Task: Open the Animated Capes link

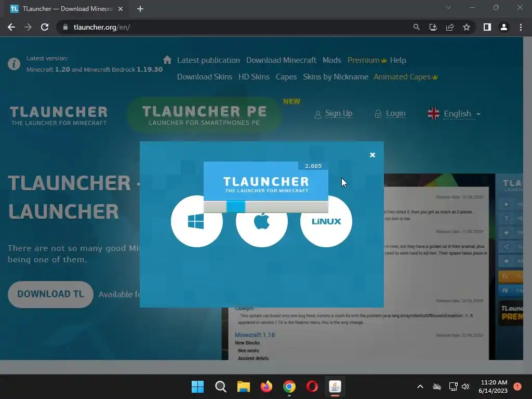Action: point(406,77)
